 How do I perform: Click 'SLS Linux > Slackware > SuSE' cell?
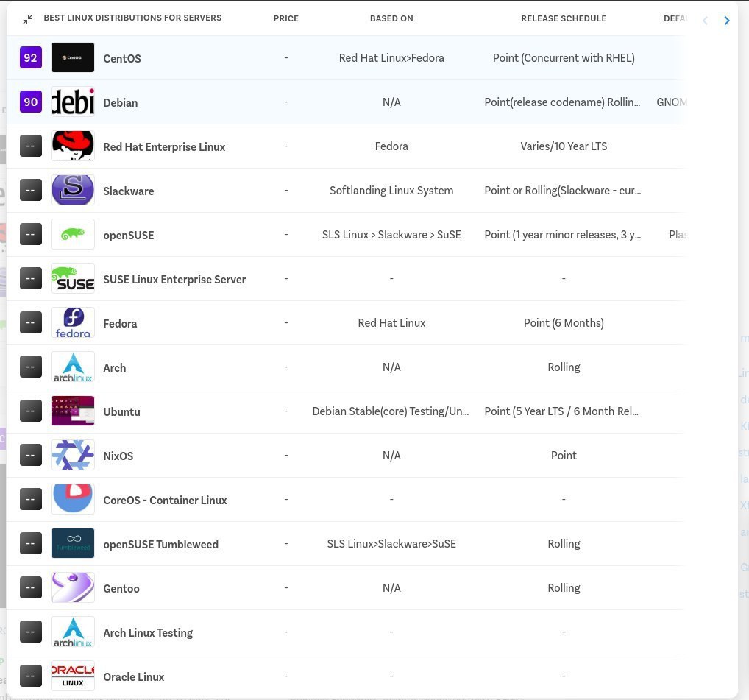coord(391,235)
